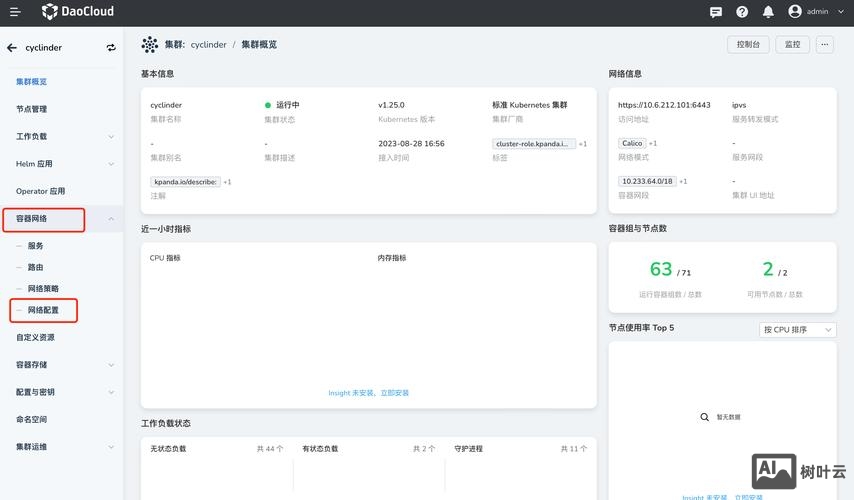Expand the admin account dropdown arrow
The width and height of the screenshot is (854, 500).
[840, 11]
